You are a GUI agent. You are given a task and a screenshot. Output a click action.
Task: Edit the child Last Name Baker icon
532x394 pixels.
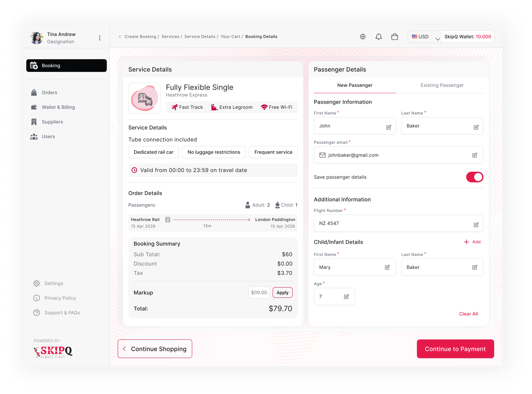[475, 267]
